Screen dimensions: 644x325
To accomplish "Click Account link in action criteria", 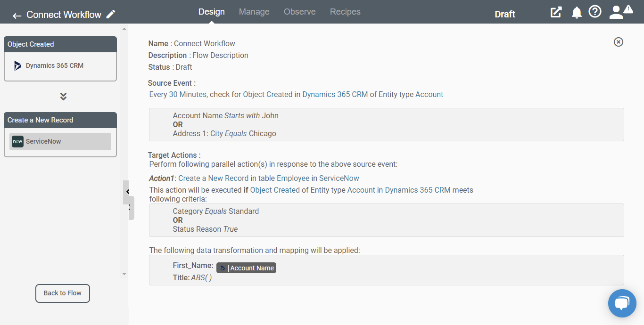I will coord(361,190).
